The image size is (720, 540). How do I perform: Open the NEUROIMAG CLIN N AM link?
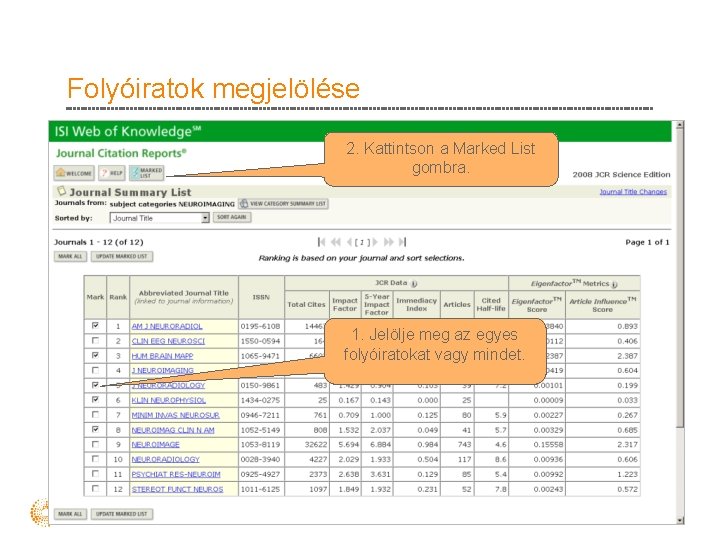173,430
